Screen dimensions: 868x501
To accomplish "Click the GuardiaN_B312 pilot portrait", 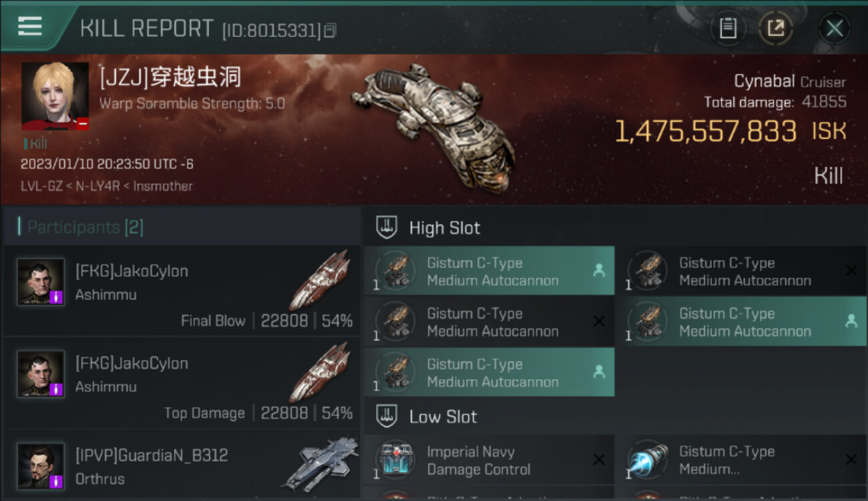I will tap(41, 466).
